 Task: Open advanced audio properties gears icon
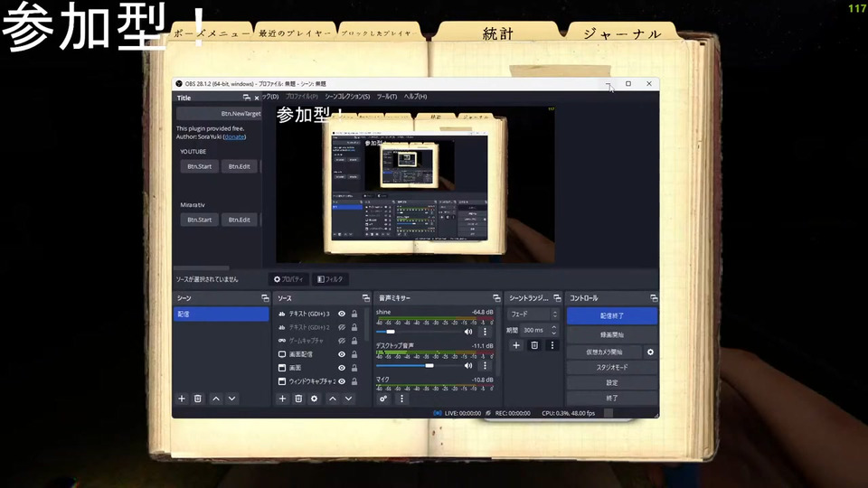tap(383, 399)
